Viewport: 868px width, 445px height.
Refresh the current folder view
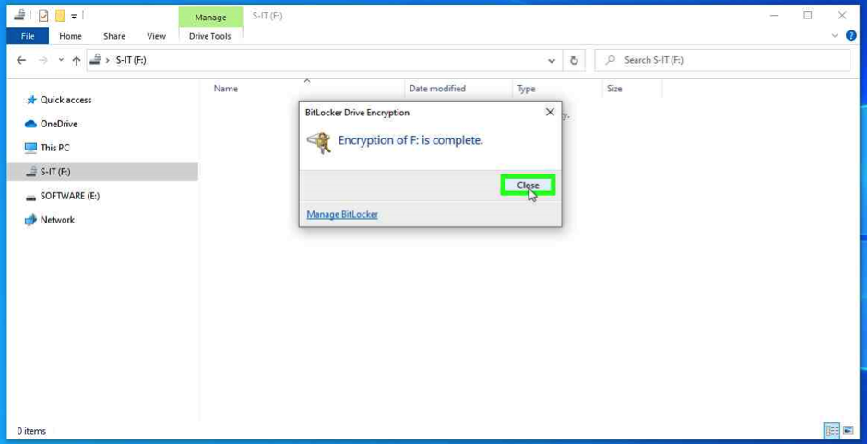(x=574, y=60)
